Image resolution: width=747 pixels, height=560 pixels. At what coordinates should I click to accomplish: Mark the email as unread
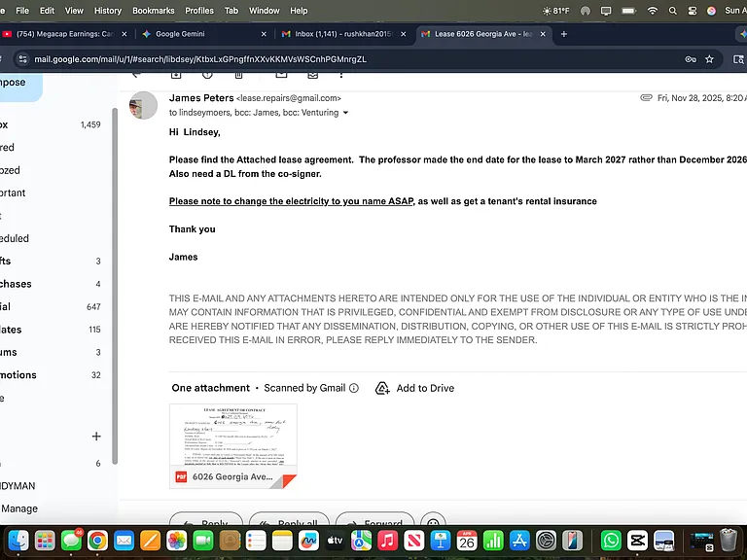click(x=281, y=75)
